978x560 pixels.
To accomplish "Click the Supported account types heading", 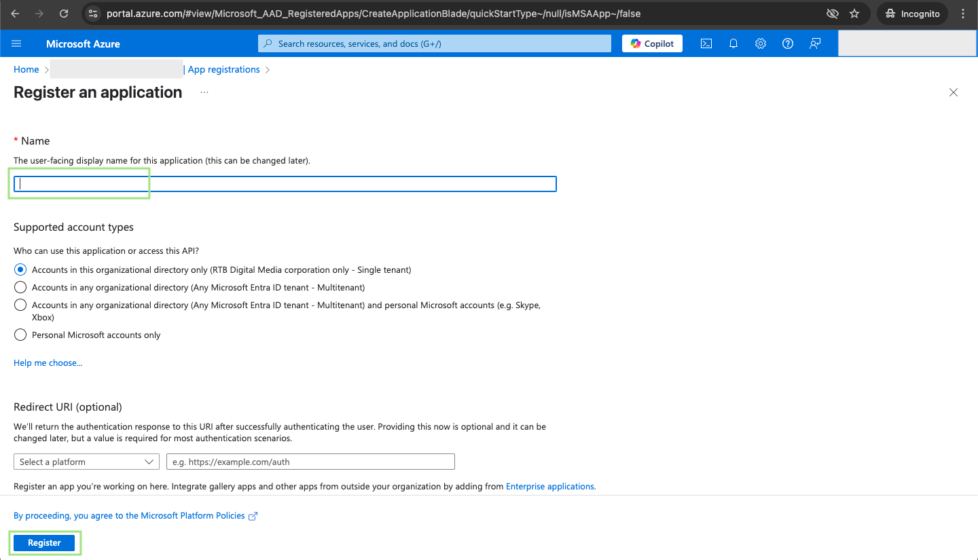I will tap(73, 227).
